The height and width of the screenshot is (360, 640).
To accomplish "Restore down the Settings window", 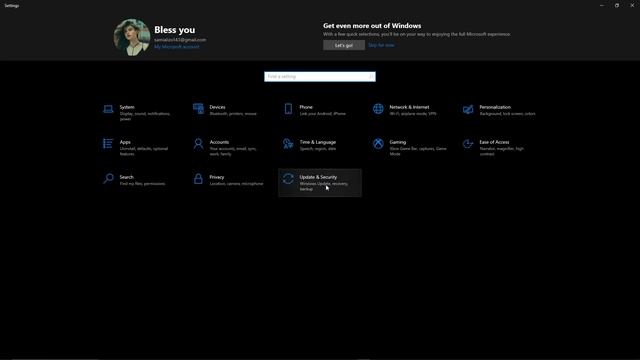I will pos(617,6).
